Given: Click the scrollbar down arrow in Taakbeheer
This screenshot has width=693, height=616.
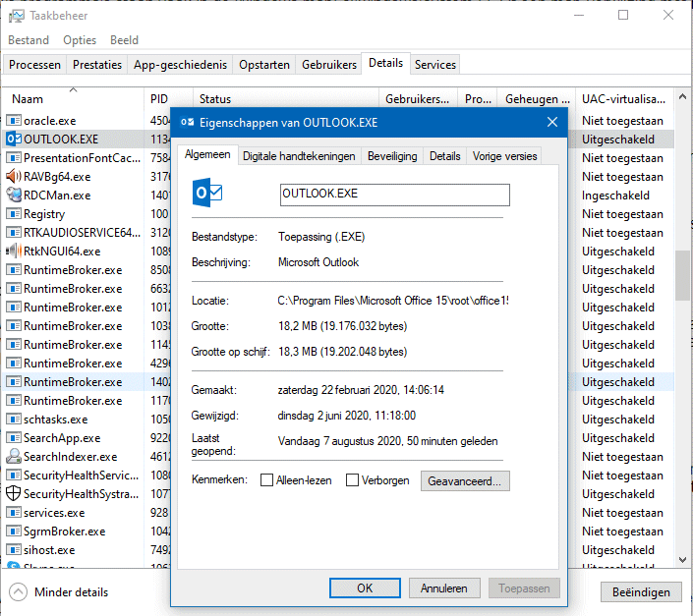Looking at the screenshot, I should 683,559.
